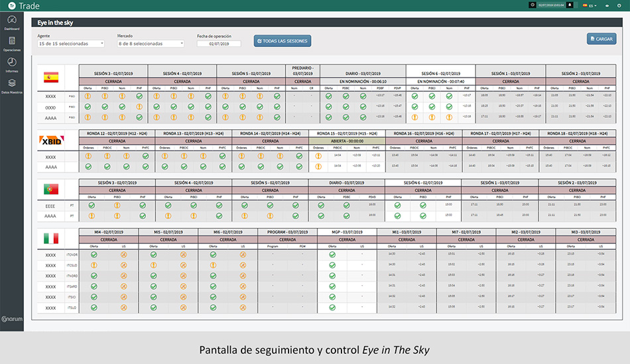Go to Informes pie chart icon
Image resolution: width=630 pixels, height=364 pixels.
[x=11, y=63]
